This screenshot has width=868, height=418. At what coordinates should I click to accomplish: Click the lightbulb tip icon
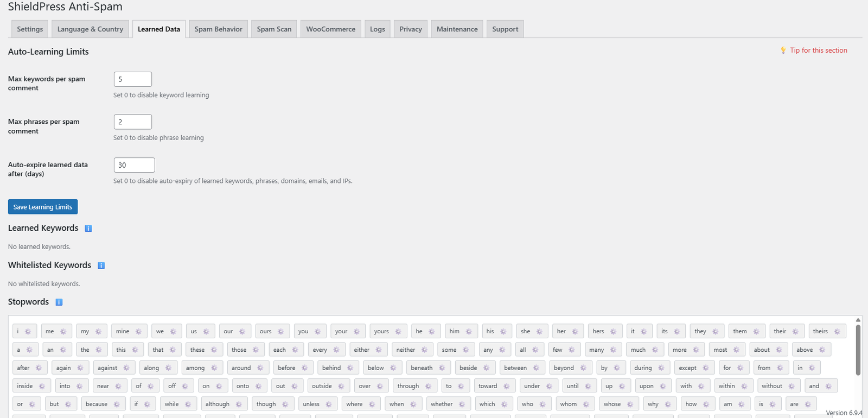[783, 50]
